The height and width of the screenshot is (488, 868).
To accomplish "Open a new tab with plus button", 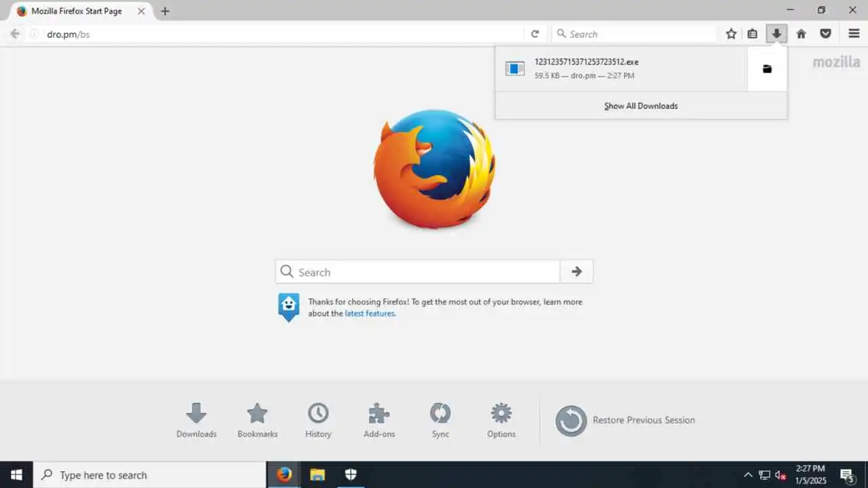I will tap(165, 12).
